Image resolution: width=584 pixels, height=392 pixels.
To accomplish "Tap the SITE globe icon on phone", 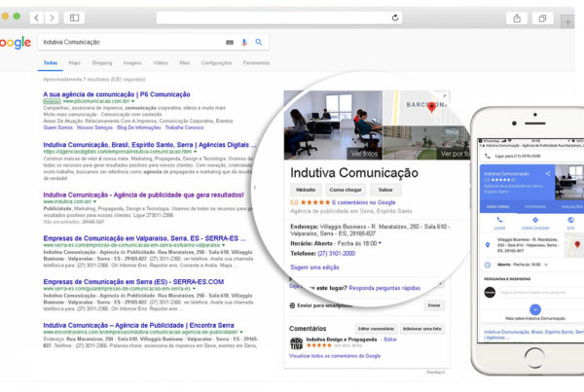I will click(570, 220).
